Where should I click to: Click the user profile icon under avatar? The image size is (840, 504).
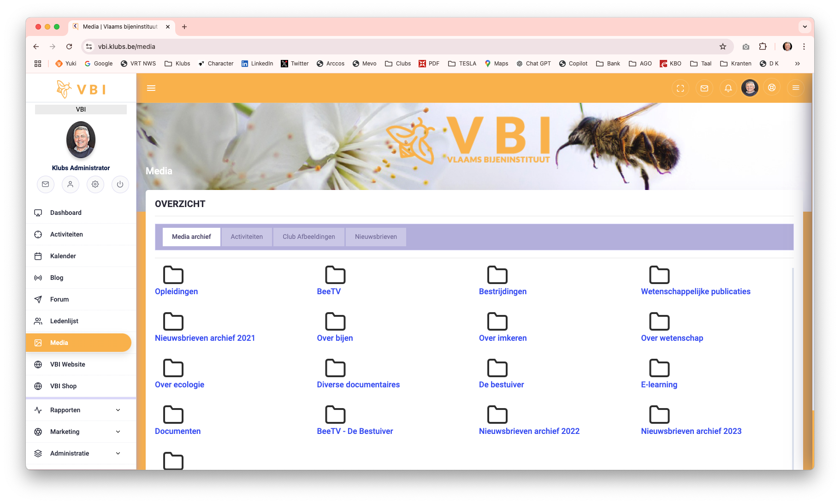70,184
